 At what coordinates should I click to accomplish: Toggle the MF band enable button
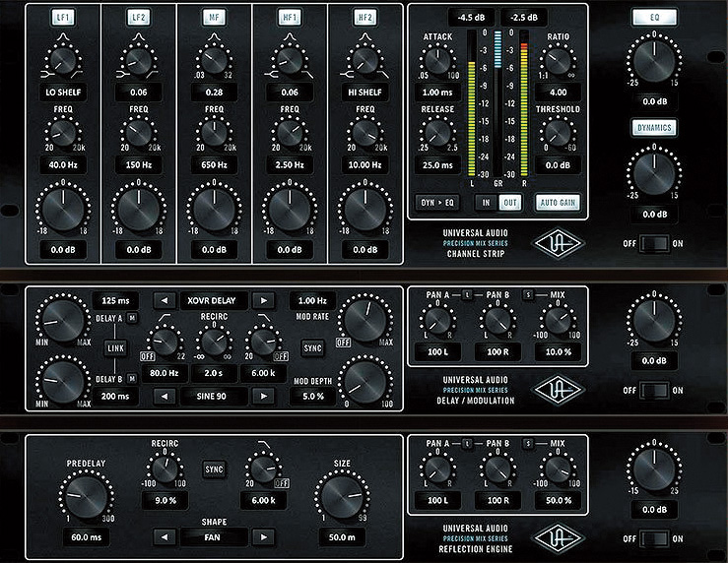[214, 18]
